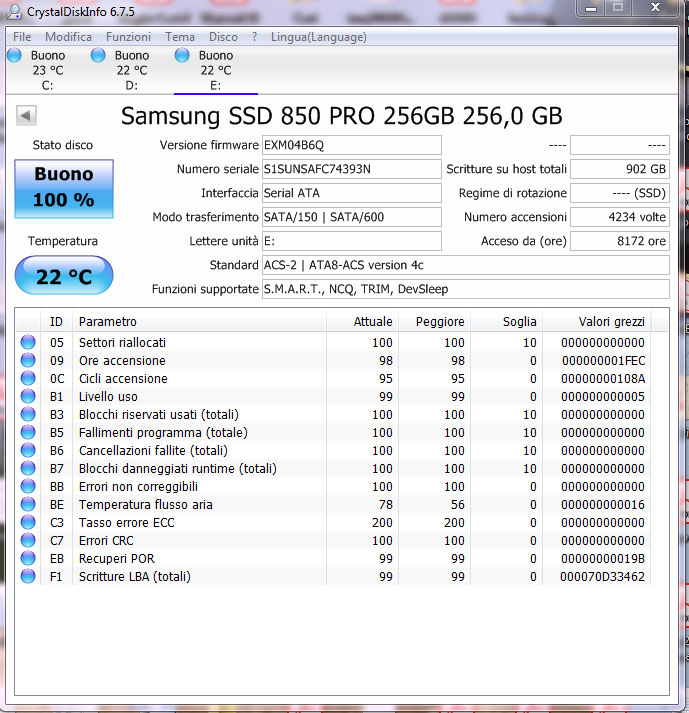Click status orb for Ore accensione row

(x=28, y=360)
